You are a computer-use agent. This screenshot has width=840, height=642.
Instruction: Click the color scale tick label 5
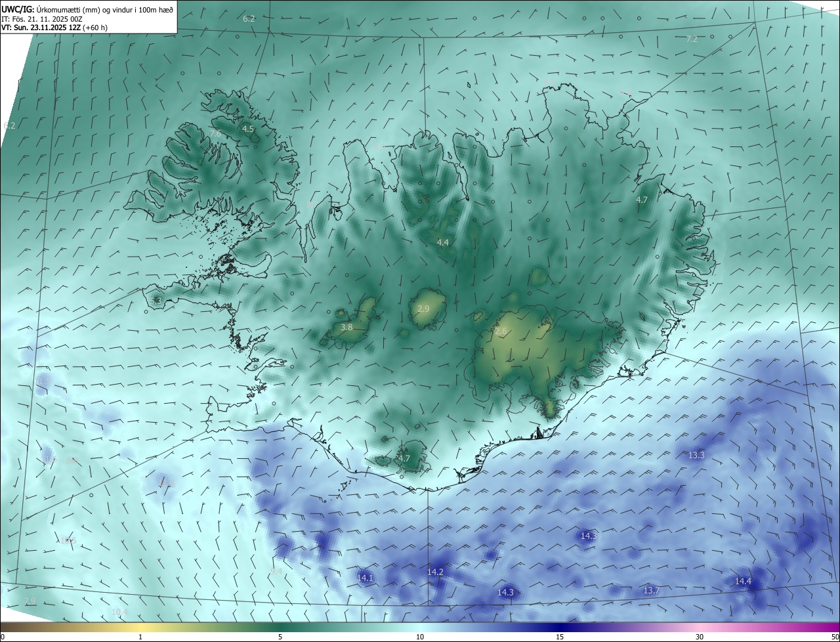pyautogui.click(x=280, y=637)
